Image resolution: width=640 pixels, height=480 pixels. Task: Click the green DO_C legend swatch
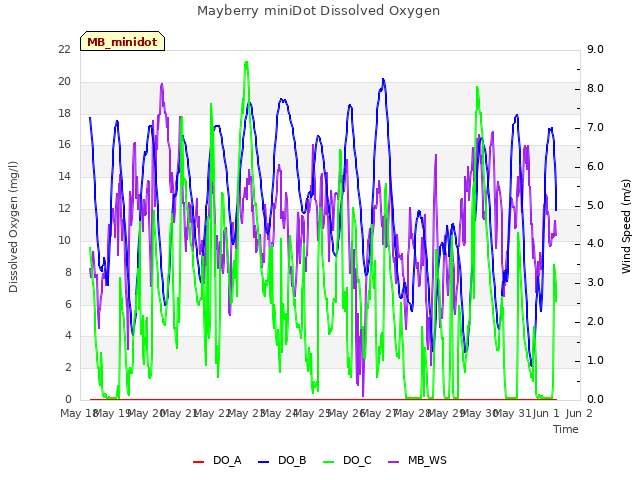[329, 462]
